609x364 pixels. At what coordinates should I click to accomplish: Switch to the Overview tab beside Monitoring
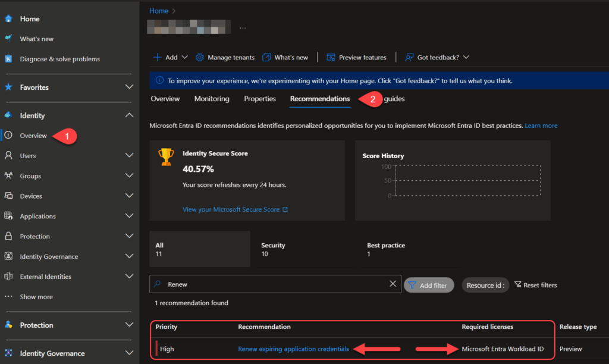(165, 99)
